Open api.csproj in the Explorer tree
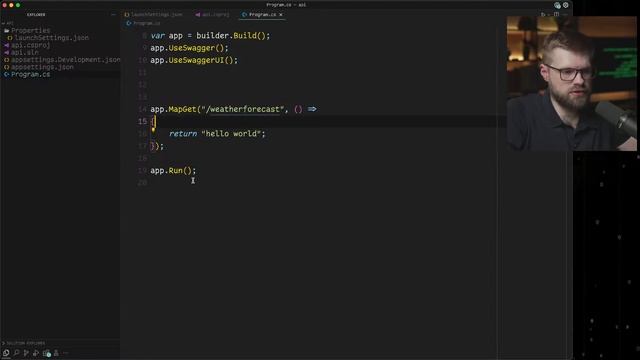Viewport: 640px width, 360px height. [x=27, y=45]
